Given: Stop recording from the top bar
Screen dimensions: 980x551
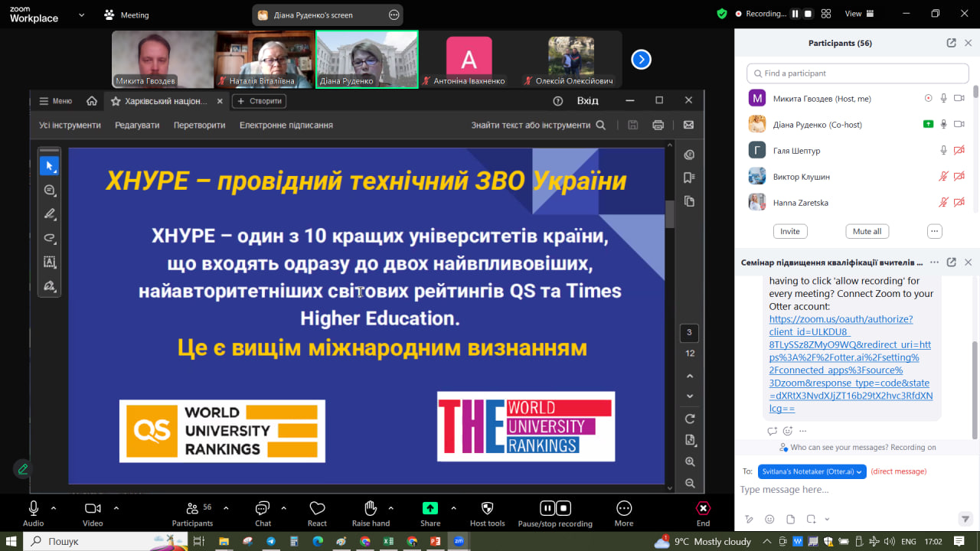Looking at the screenshot, I should click(x=807, y=14).
